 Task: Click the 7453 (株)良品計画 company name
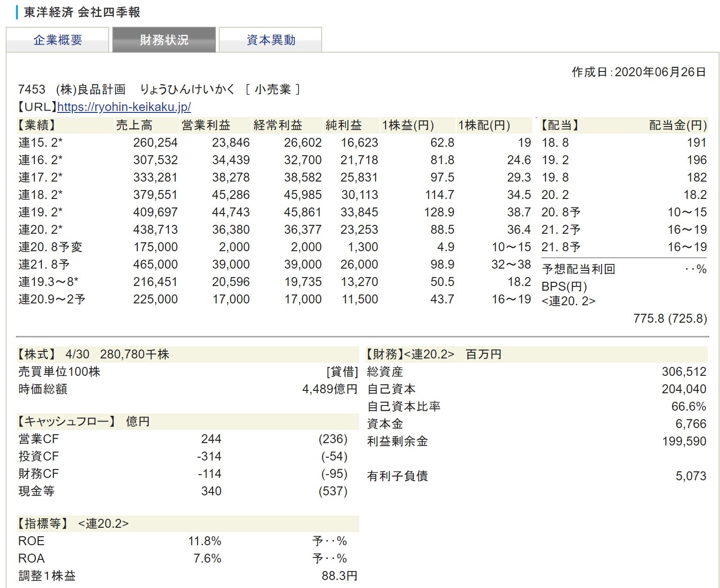pos(72,89)
